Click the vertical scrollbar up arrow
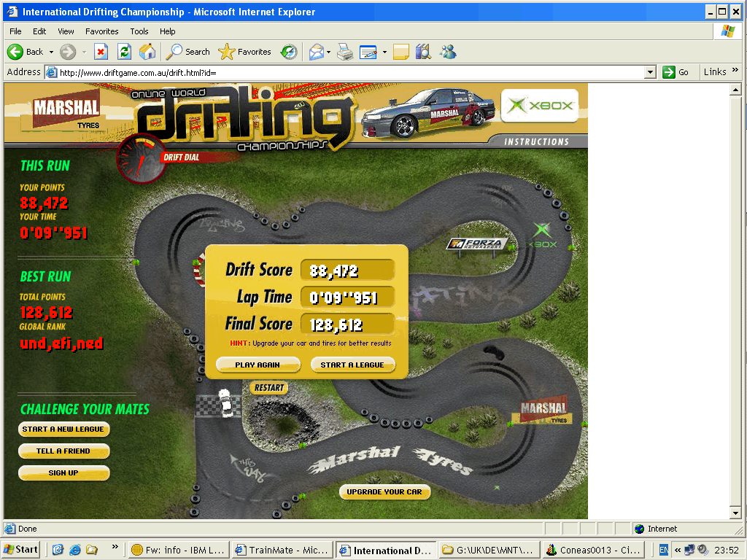The width and height of the screenshot is (747, 560). click(735, 90)
